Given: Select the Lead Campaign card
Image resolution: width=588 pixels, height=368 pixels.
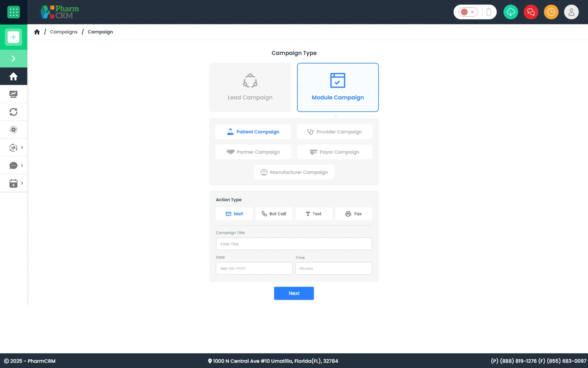Looking at the screenshot, I should tap(250, 87).
